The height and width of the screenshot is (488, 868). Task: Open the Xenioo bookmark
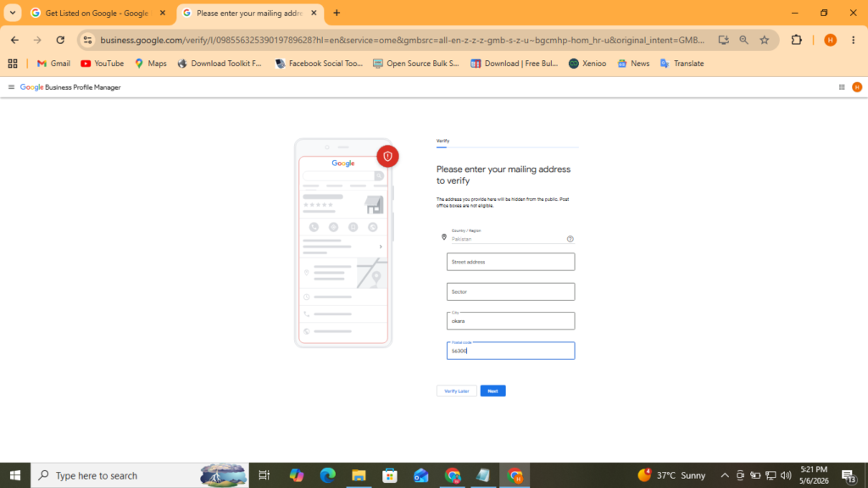pos(587,64)
